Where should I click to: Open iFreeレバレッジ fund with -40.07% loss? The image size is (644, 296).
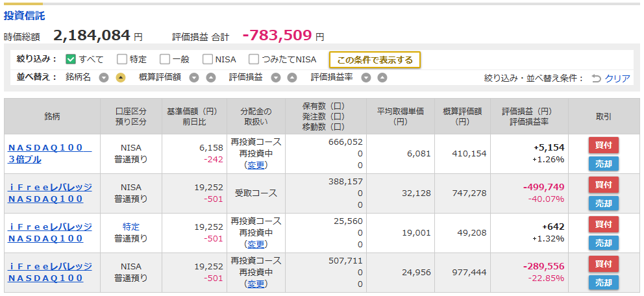(x=50, y=193)
